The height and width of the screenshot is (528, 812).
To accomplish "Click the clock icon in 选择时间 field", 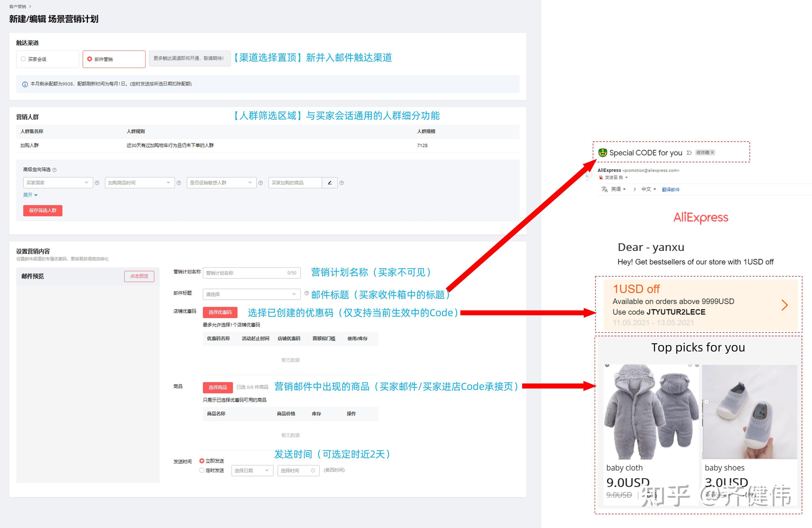I will 313,471.
